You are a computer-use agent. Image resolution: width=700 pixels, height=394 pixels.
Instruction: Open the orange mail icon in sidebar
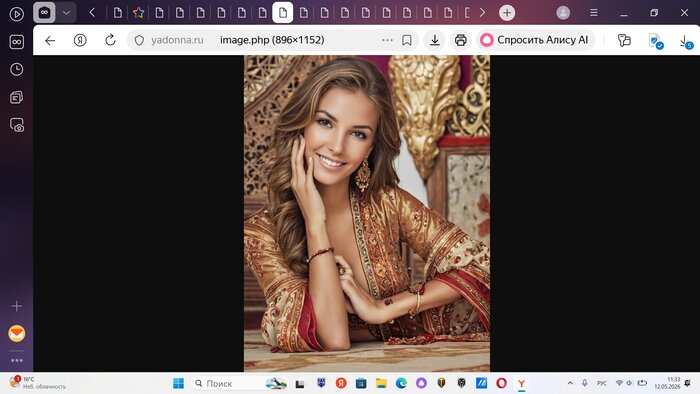(17, 334)
